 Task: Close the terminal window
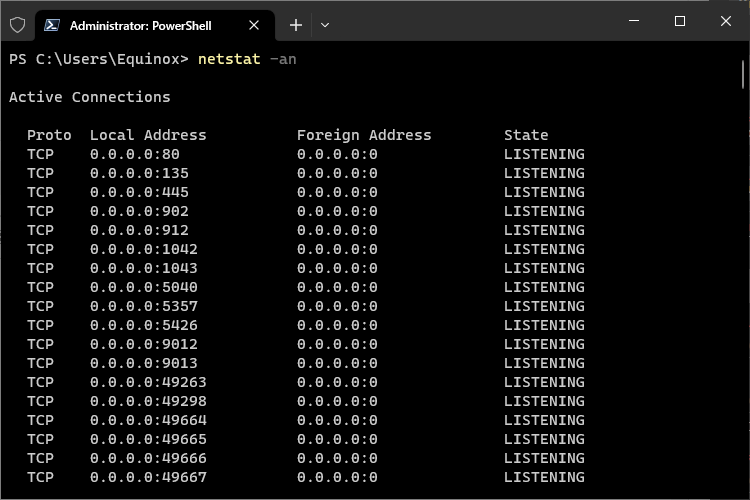726,21
